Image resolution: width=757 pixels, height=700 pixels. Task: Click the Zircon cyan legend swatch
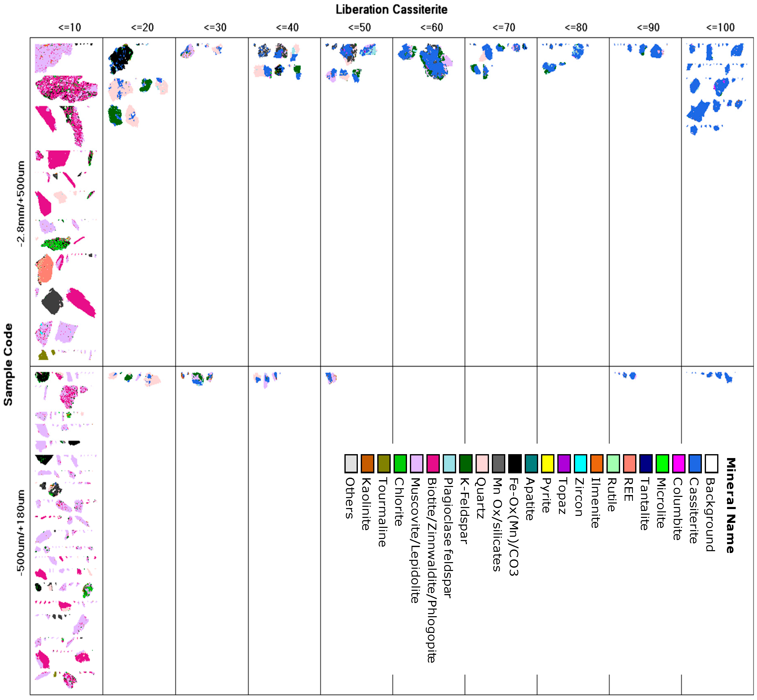[x=580, y=464]
